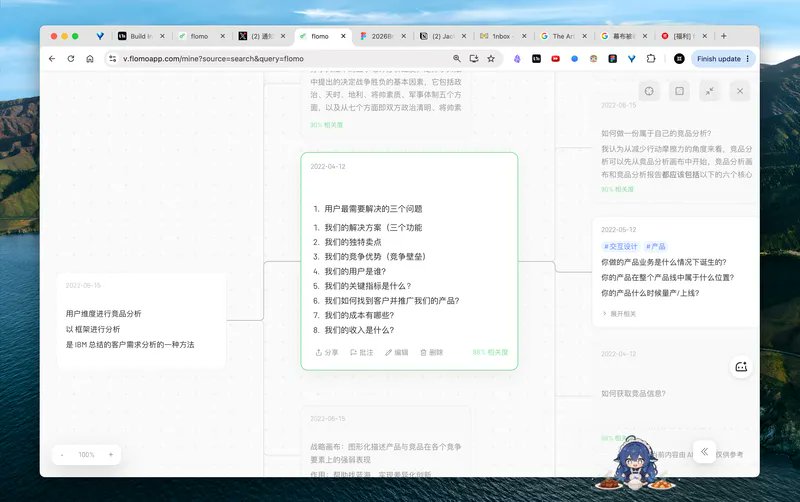Close the canvas view with X icon
The image size is (800, 502).
(740, 91)
